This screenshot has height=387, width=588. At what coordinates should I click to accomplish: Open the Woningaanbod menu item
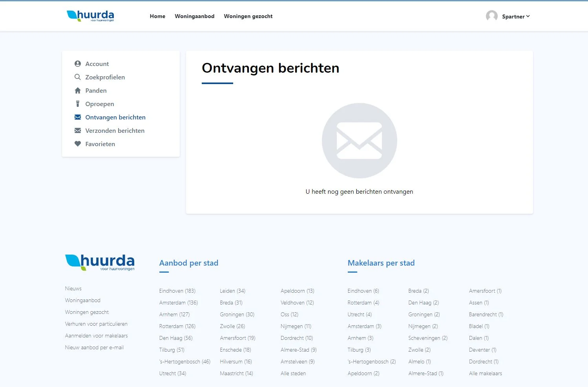(194, 16)
